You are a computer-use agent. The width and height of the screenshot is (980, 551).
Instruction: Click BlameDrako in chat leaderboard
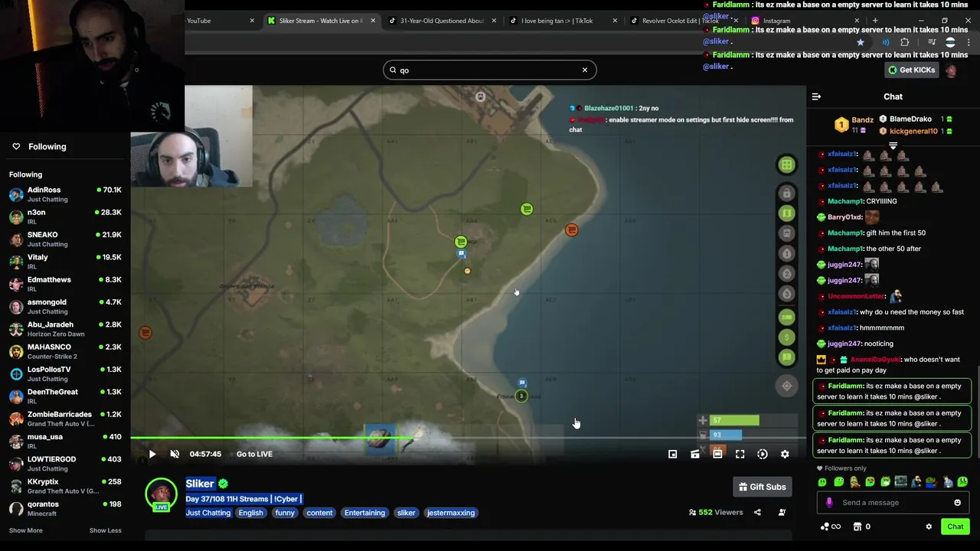910,119
